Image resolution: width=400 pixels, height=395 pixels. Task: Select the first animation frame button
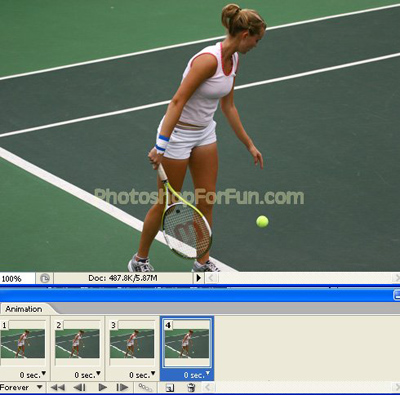[x=57, y=387]
